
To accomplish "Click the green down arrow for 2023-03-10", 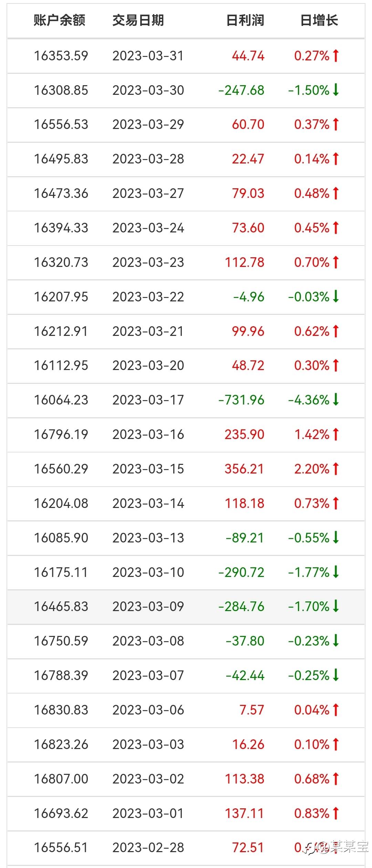I will click(336, 572).
